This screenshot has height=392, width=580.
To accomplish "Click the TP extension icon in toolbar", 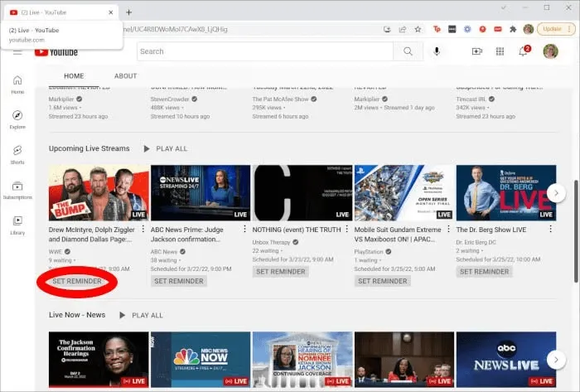I will click(x=437, y=29).
